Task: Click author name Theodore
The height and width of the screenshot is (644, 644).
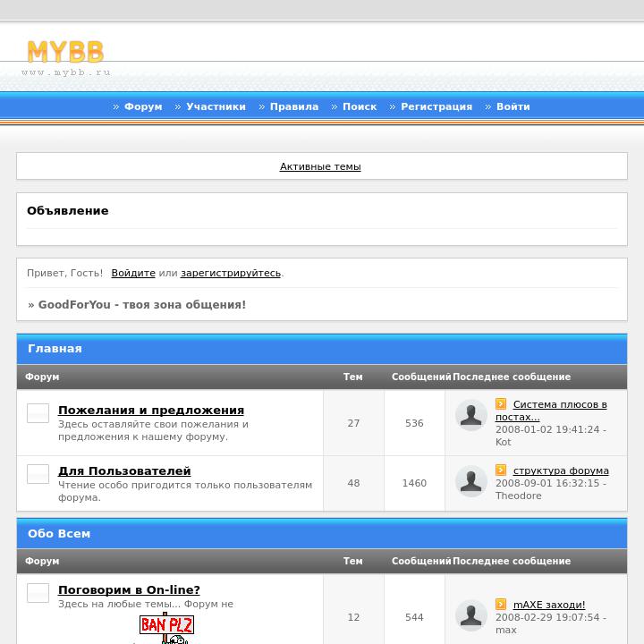Action: pos(518,496)
